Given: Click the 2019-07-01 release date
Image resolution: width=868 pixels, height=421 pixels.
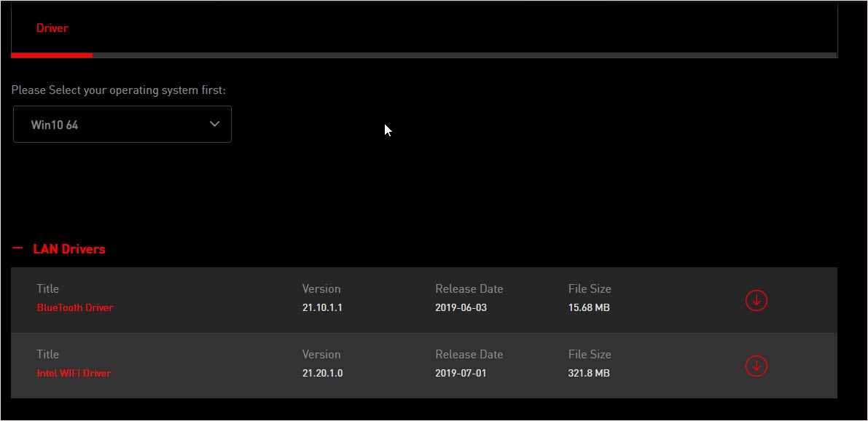Looking at the screenshot, I should click(x=461, y=373).
